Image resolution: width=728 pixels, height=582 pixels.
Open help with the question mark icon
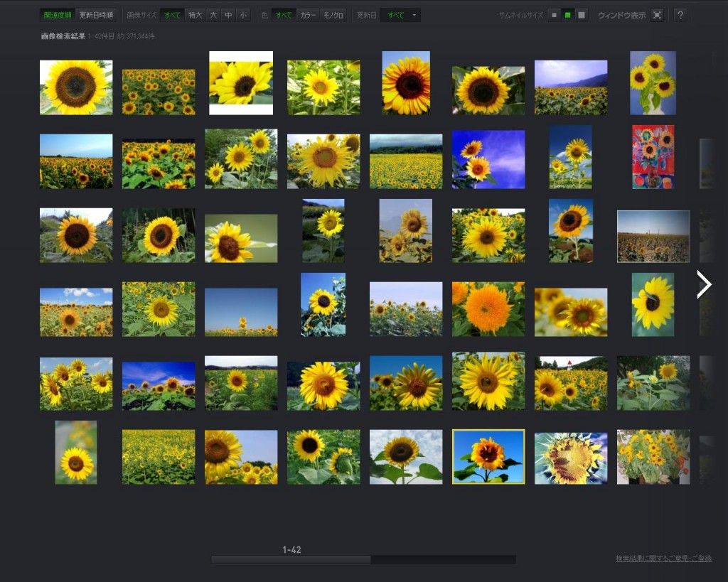pos(680,16)
